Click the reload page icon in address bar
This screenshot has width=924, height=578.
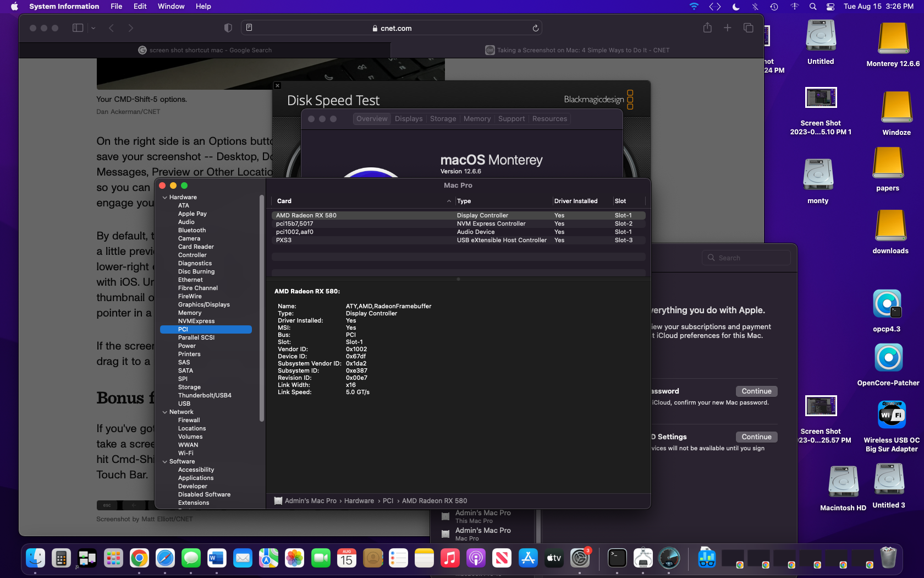click(x=535, y=28)
